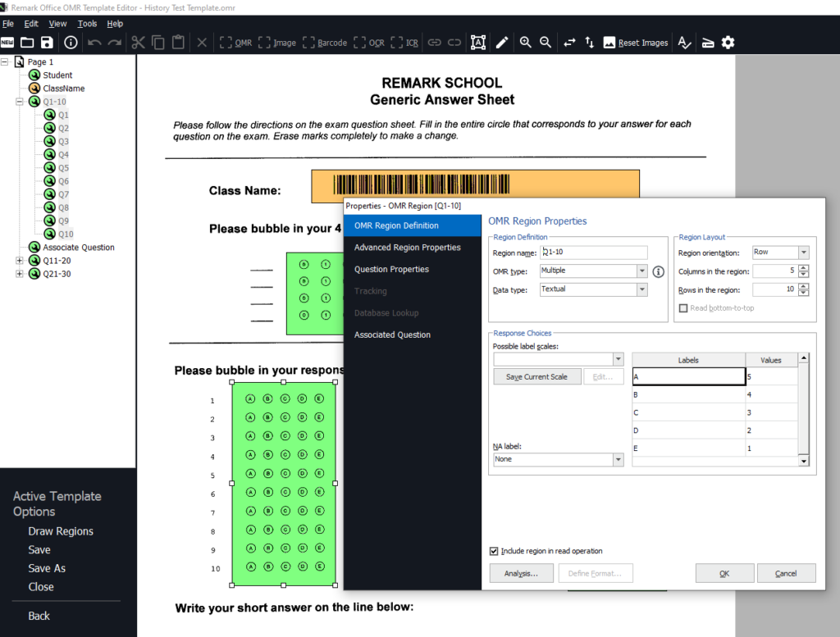Switch to Question Properties tab
The width and height of the screenshot is (840, 637).
click(x=412, y=269)
